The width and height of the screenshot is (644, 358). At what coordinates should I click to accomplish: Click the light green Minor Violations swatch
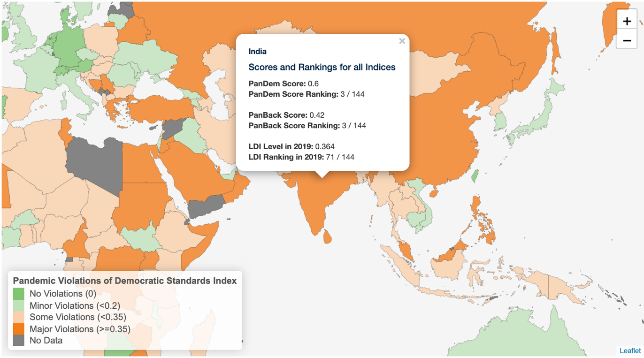coord(18,305)
